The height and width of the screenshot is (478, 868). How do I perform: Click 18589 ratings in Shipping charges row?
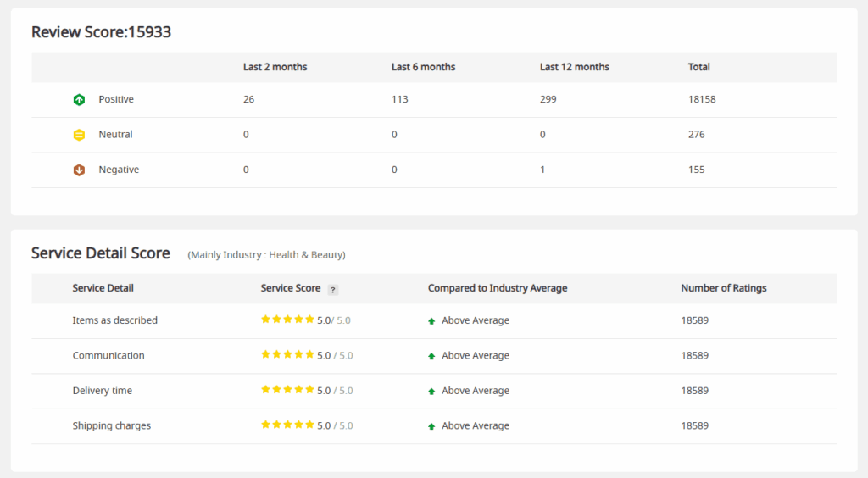point(695,425)
